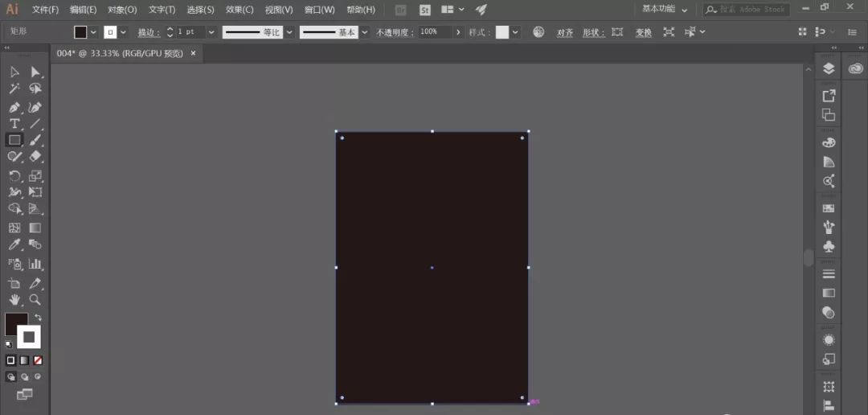The width and height of the screenshot is (868, 415).
Task: Click the 对齐 align button
Action: coord(565,32)
